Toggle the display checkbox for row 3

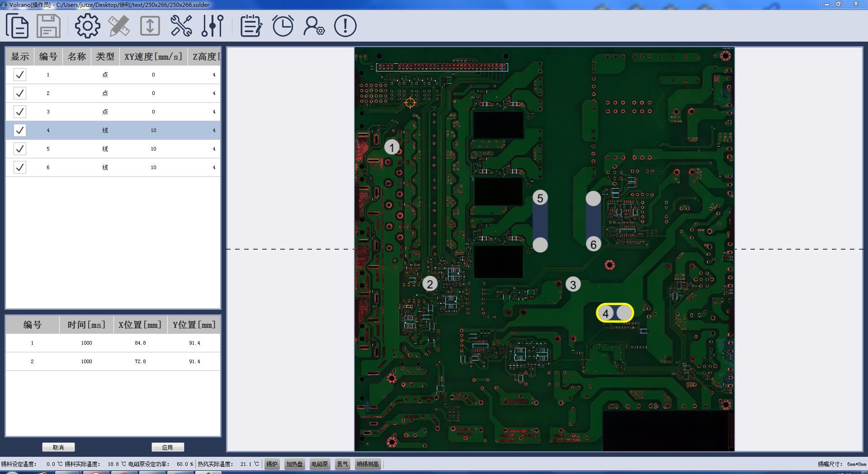20,112
